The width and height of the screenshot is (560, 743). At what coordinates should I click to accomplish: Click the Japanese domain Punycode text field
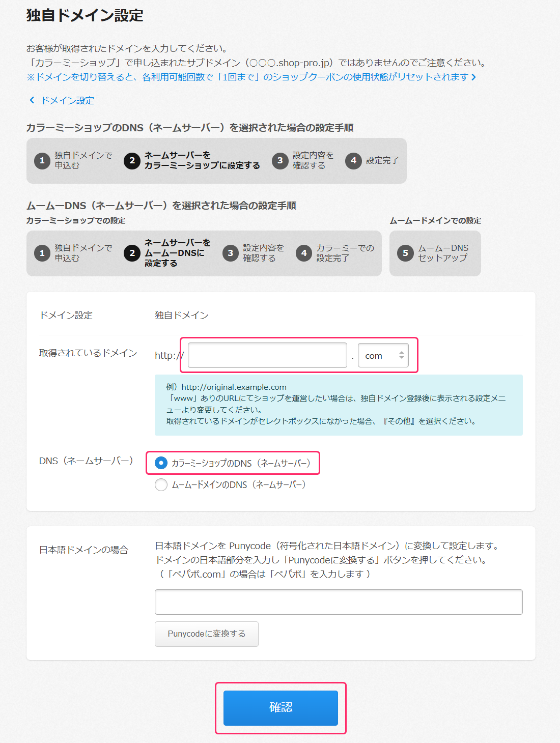(x=339, y=602)
